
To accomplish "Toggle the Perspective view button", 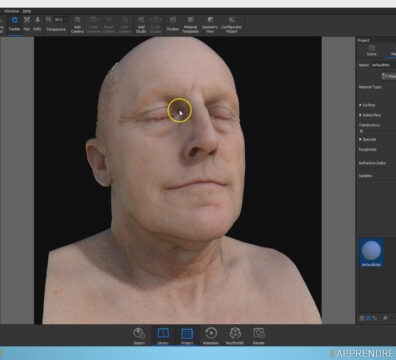I will pyautogui.click(x=56, y=24).
